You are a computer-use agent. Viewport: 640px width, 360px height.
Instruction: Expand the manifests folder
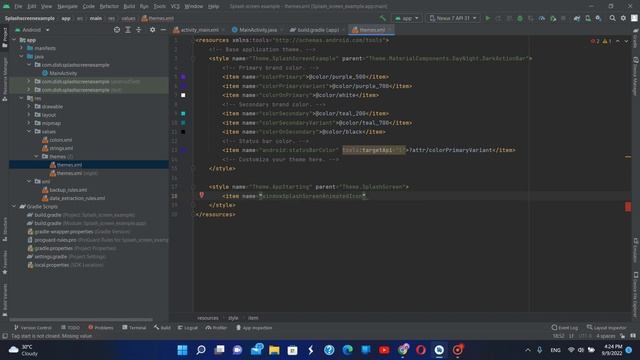(x=22, y=48)
